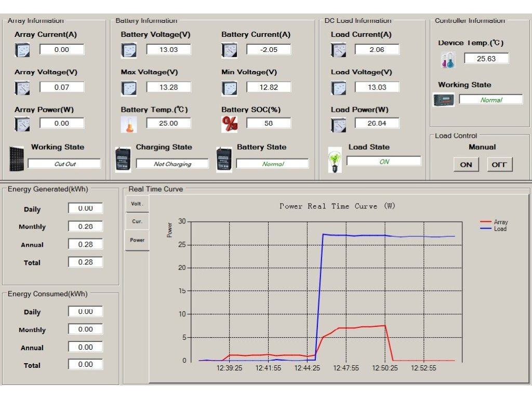This screenshot has height=399, width=532.
Task: Click the controller Working State device icon
Action: [444, 100]
